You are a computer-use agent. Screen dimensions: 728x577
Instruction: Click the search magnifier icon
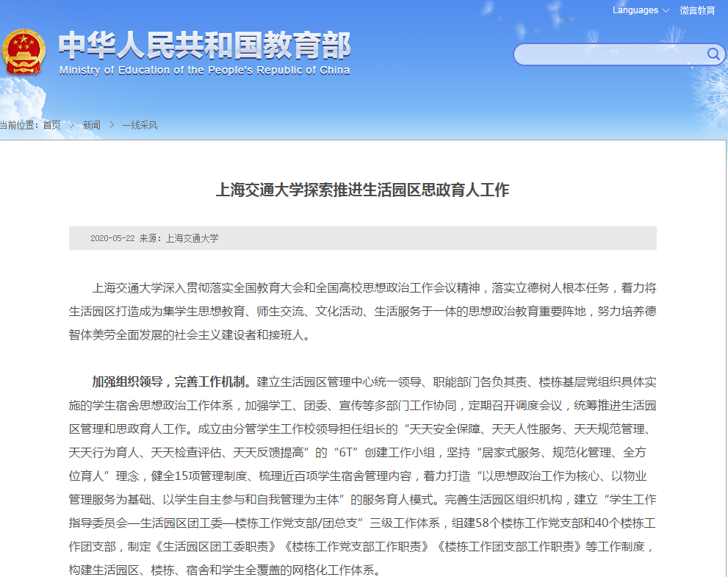(713, 54)
